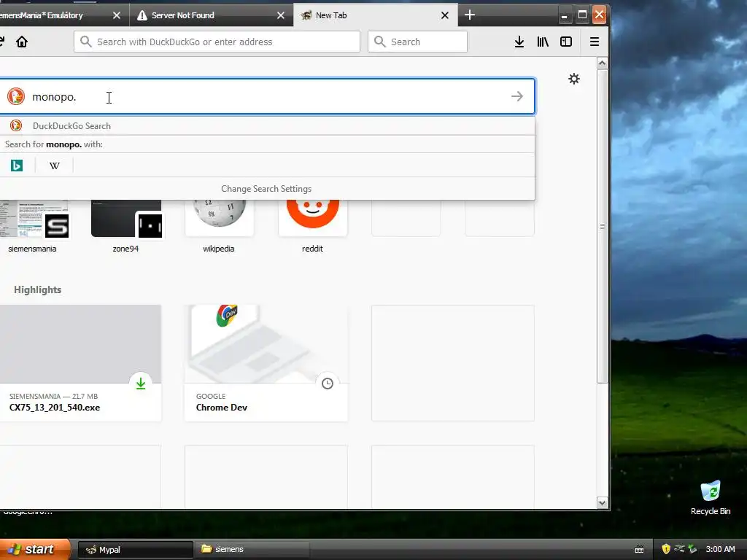Click the scrollbar down arrow
The image size is (747, 560).
[602, 503]
